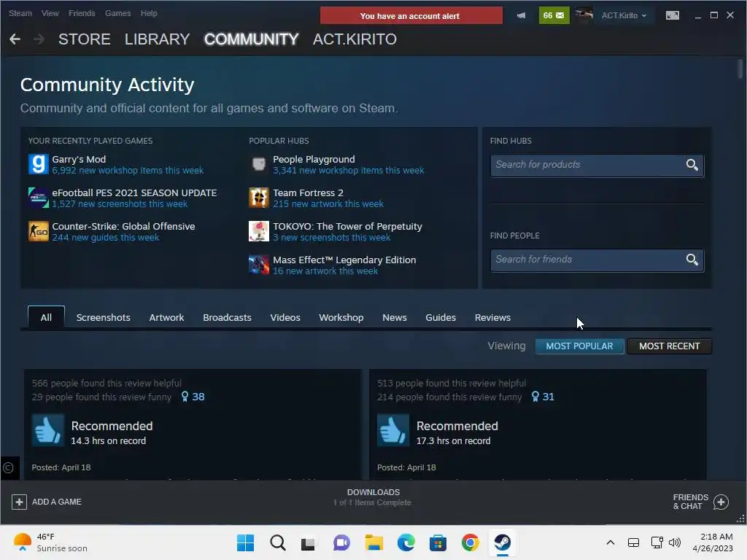The image size is (747, 560).
Task: Open People Playground hub link
Action: click(314, 159)
